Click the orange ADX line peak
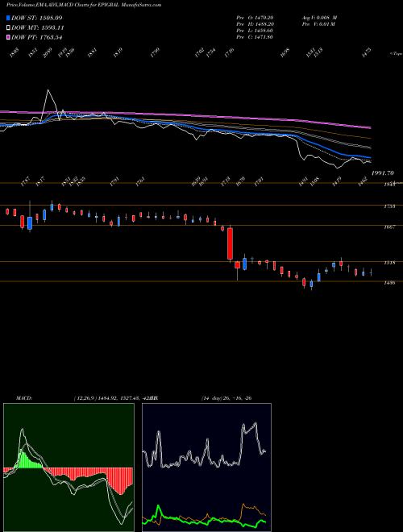Viewport: 403px width, 532px height. click(243, 505)
